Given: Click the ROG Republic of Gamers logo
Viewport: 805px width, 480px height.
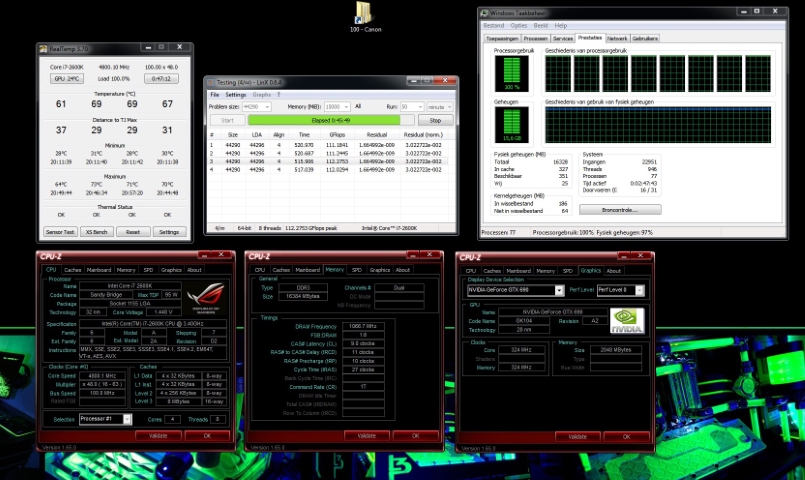Looking at the screenshot, I should click(x=206, y=297).
